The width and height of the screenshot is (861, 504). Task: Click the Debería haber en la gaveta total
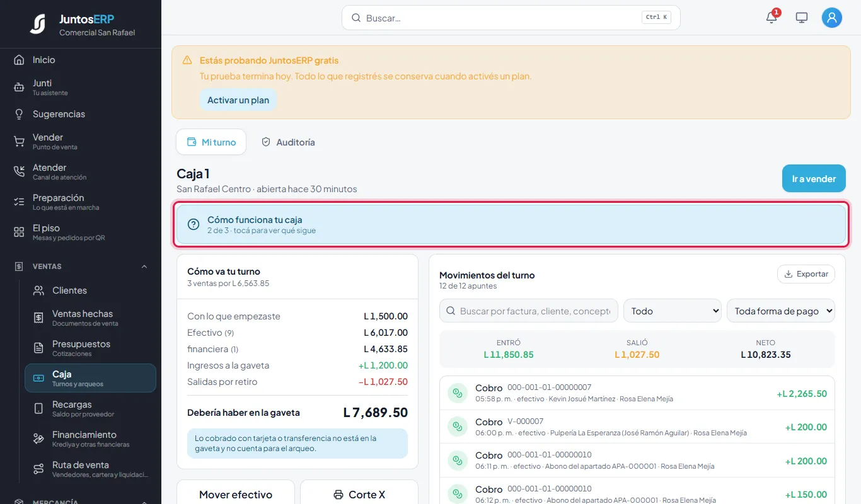point(376,413)
